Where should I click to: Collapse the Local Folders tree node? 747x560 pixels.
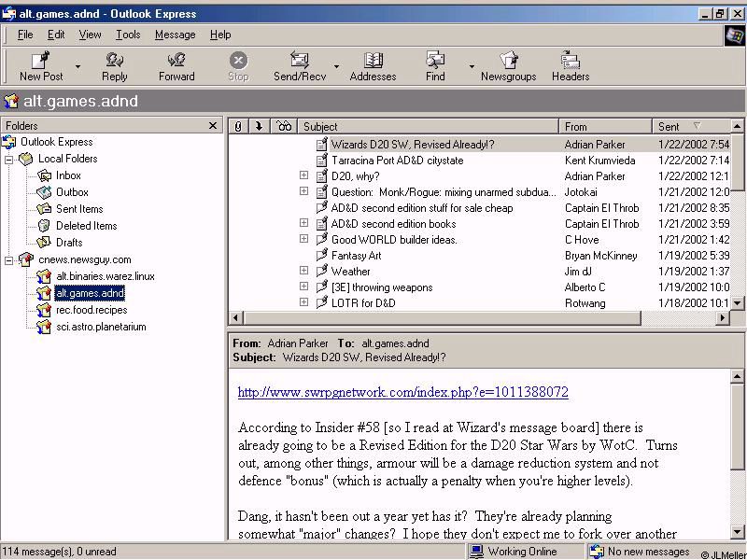[x=9, y=159]
